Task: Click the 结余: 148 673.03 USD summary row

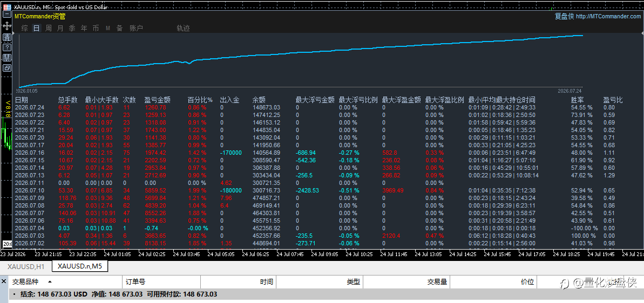Action: [326, 294]
